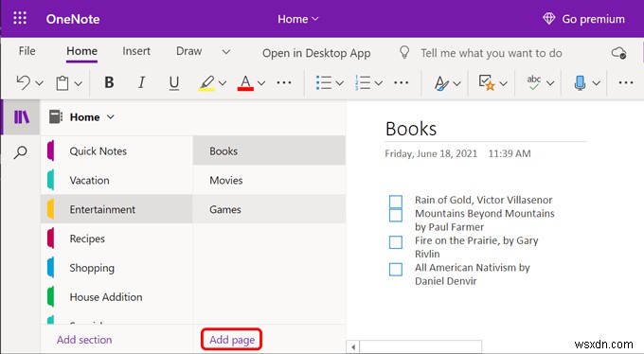
Task: Switch to the Draw tab
Action: (x=188, y=51)
